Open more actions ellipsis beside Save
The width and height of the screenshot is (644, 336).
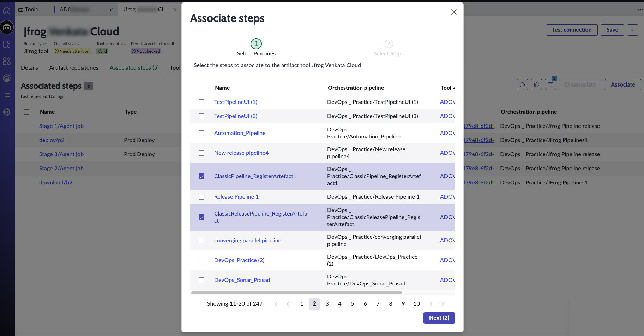(x=633, y=30)
